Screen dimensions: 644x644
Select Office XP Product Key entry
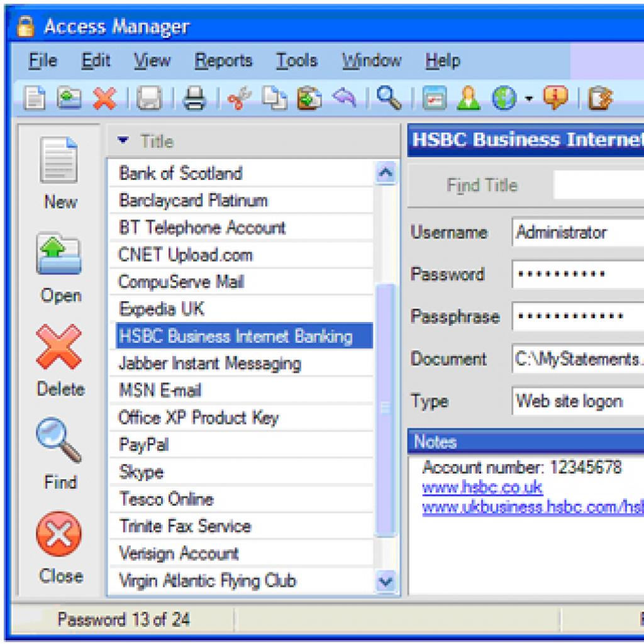coord(241,418)
